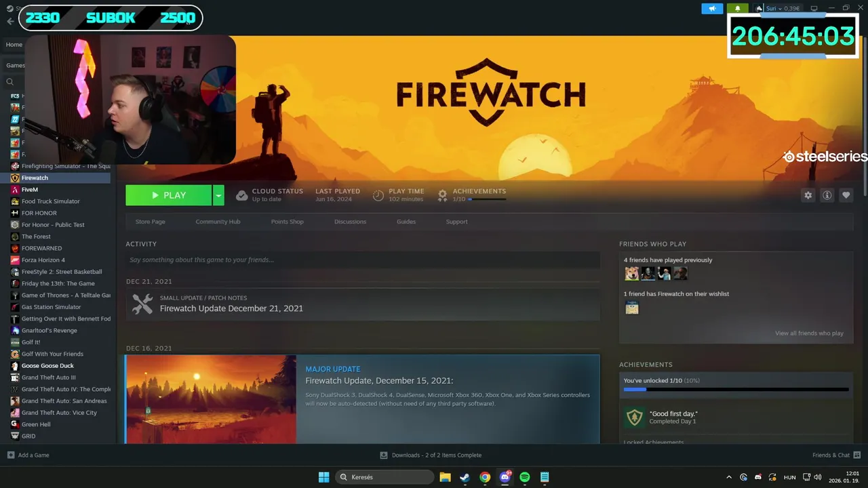This screenshot has width=868, height=488.
Task: Click the Achievements gear icon in header
Action: [x=442, y=195]
